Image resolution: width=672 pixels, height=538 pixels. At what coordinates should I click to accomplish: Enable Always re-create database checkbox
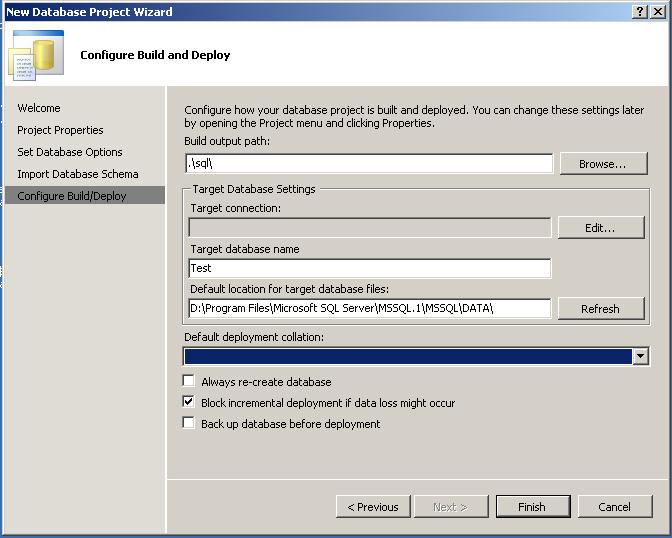click(189, 381)
